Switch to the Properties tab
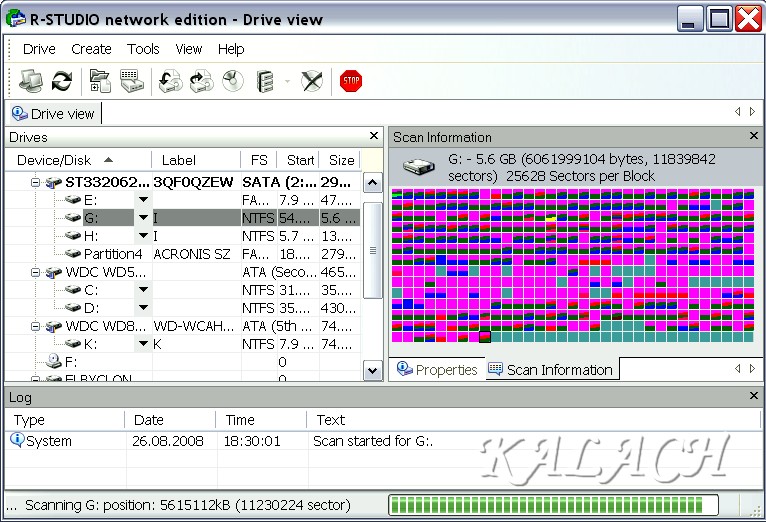This screenshot has height=522, width=766. pyautogui.click(x=437, y=370)
